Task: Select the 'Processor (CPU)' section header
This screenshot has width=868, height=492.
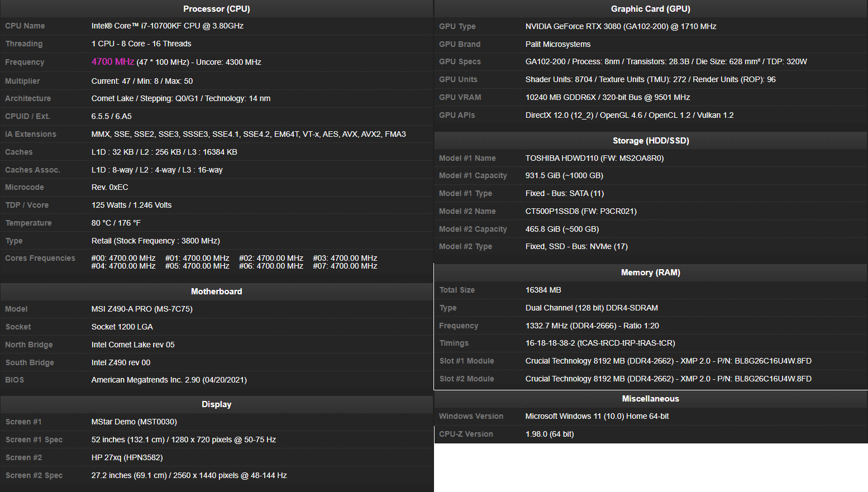Action: point(217,9)
